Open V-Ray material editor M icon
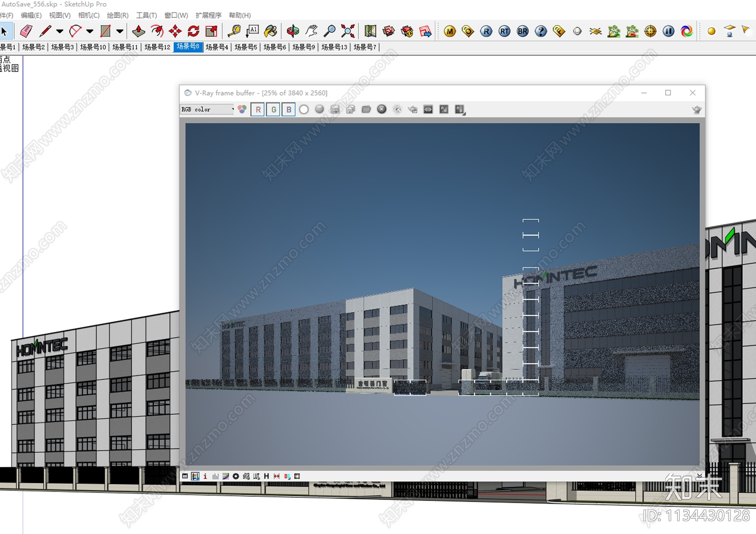Screen dimensions: 756x534 point(450,31)
